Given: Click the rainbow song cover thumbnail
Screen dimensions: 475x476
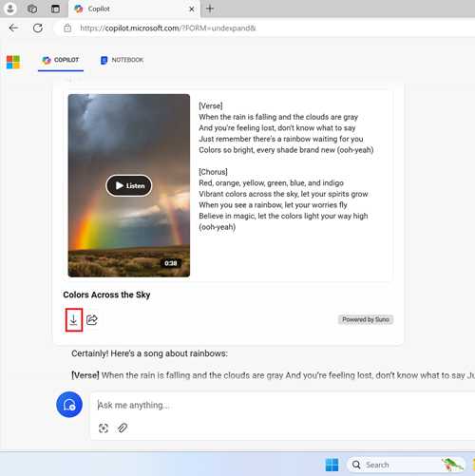Looking at the screenshot, I should click(129, 185).
